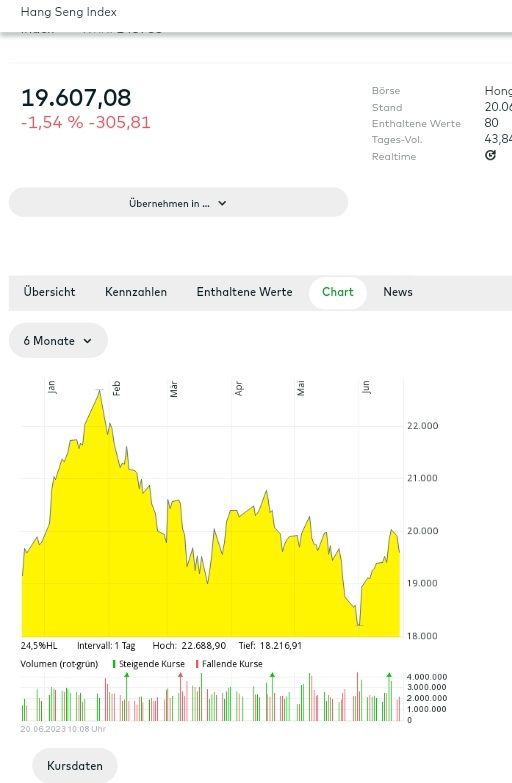512x783 pixels.
Task: Click the index value 19.607,08
Action: (x=76, y=98)
